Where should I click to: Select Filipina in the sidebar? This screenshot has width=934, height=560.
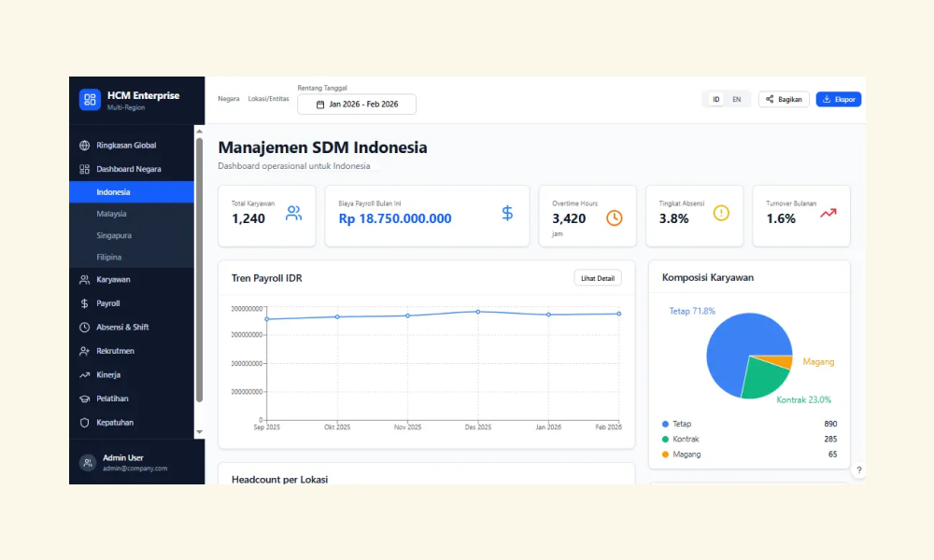(x=132, y=257)
